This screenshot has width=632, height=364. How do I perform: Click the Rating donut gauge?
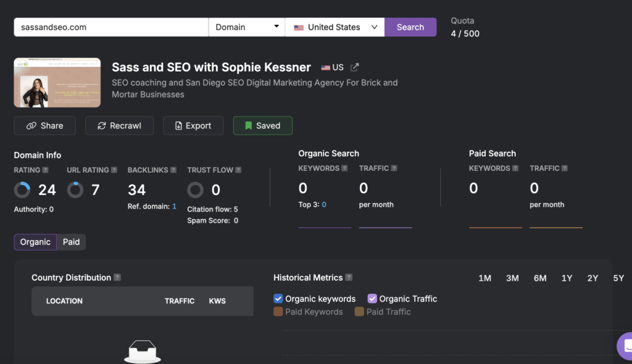pyautogui.click(x=22, y=190)
